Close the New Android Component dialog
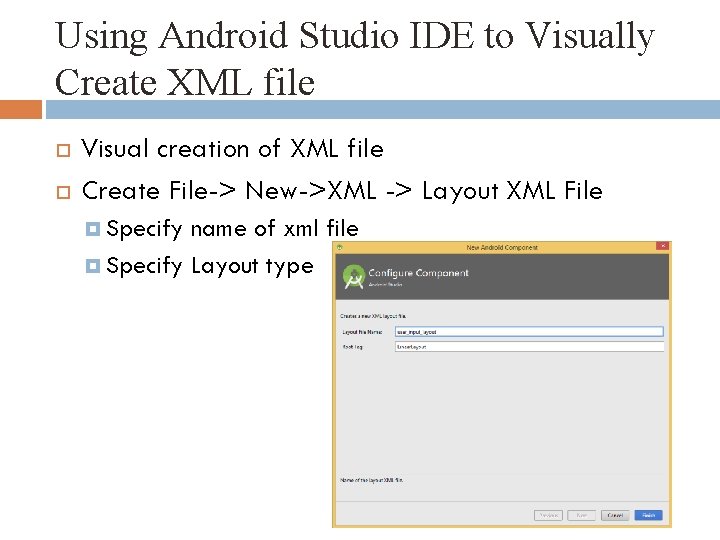720x540 pixels. click(x=663, y=247)
